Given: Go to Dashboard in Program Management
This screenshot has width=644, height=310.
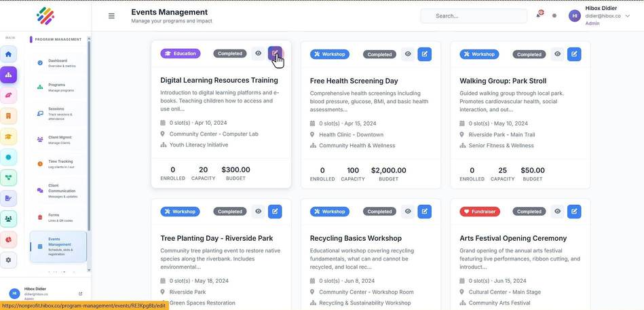Looking at the screenshot, I should click(58, 63).
